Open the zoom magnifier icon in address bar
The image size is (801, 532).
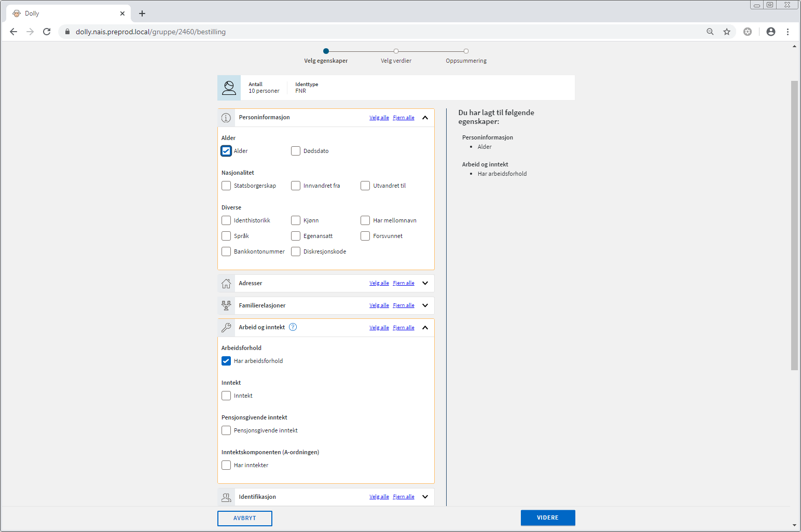(710, 32)
